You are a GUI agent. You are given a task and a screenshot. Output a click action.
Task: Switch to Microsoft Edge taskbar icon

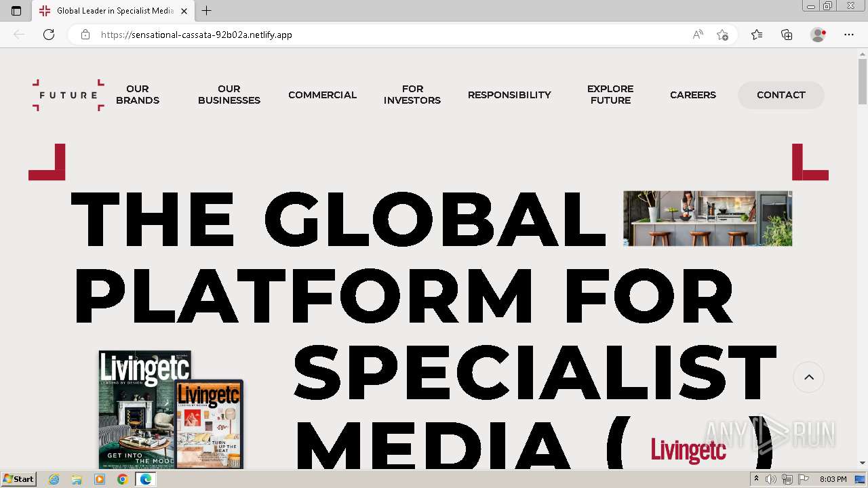click(x=145, y=479)
